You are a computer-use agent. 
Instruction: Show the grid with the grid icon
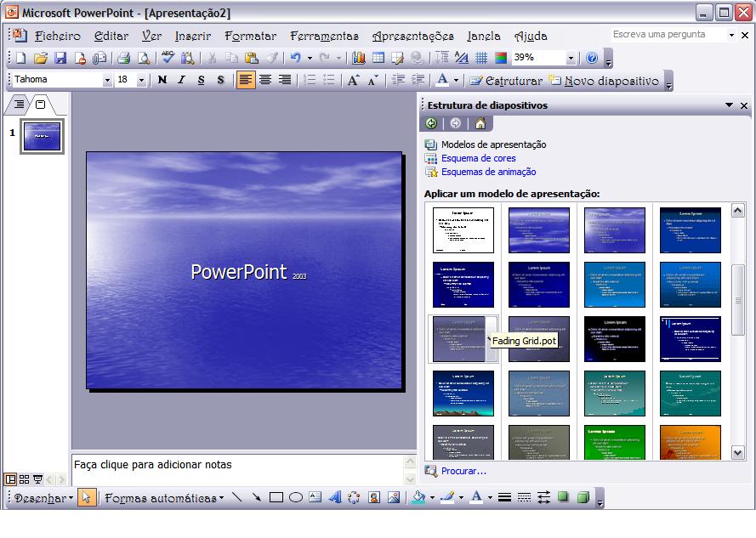pyautogui.click(x=481, y=59)
